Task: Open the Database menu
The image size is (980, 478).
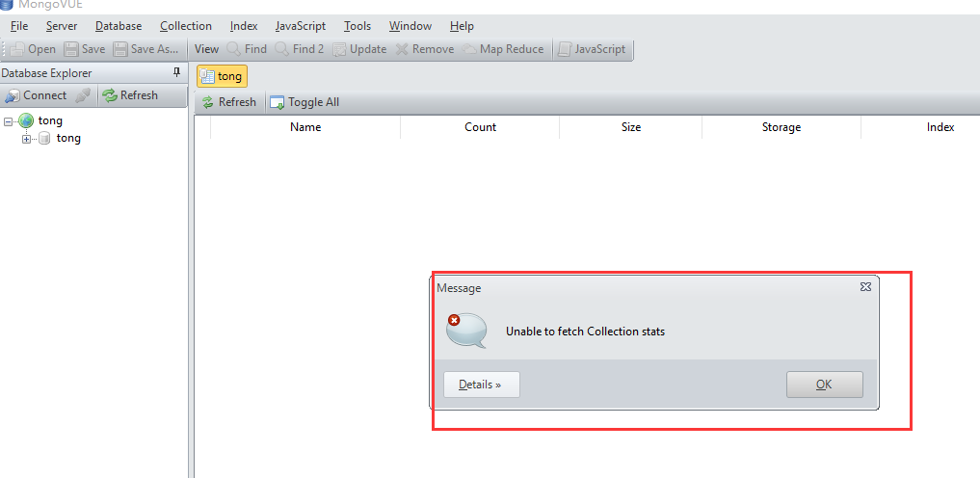Action: [119, 26]
